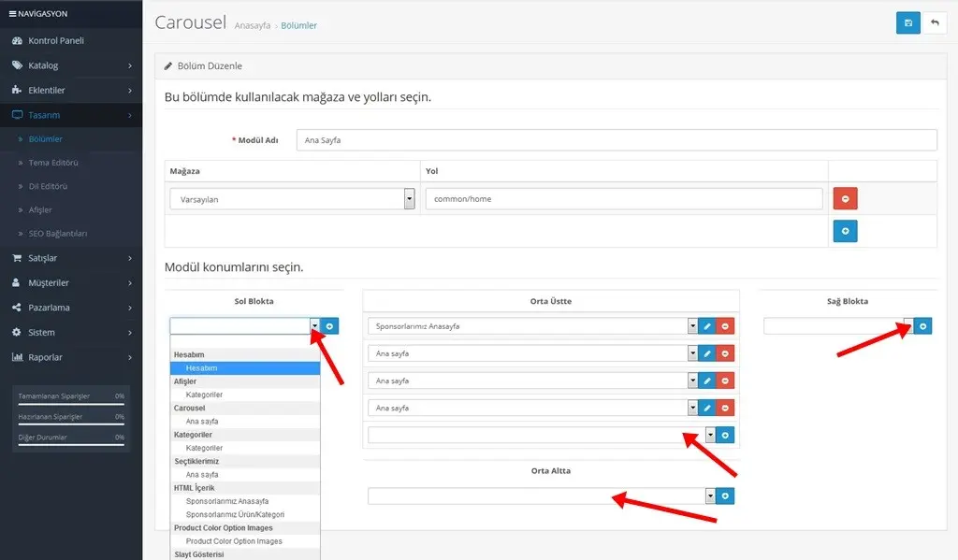The image size is (958, 560).
Task: Open the Varsayılan store dropdown
Action: [409, 199]
